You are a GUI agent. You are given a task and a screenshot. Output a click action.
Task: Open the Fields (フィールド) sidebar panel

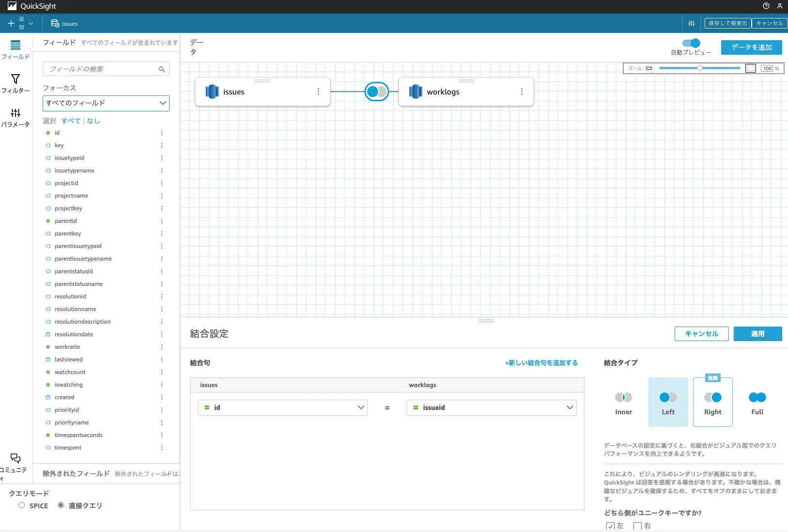pyautogui.click(x=16, y=50)
